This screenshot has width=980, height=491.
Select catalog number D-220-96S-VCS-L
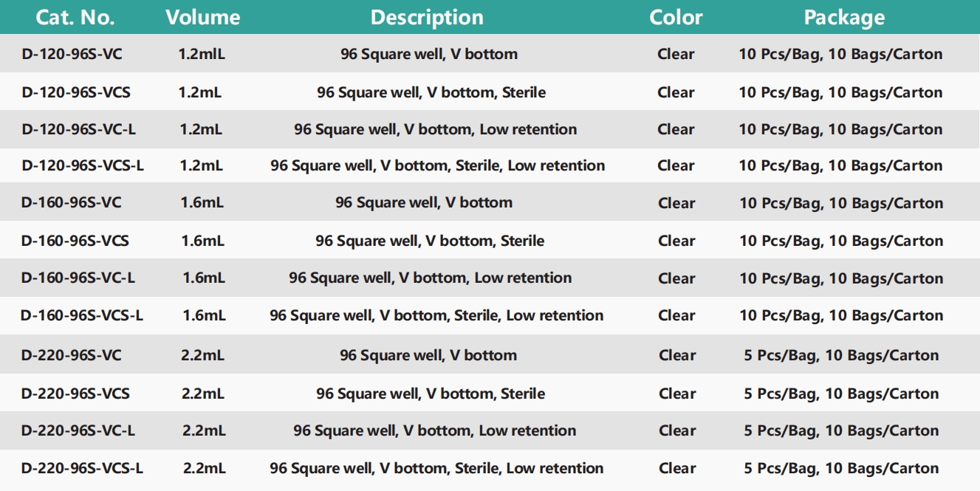[82, 468]
